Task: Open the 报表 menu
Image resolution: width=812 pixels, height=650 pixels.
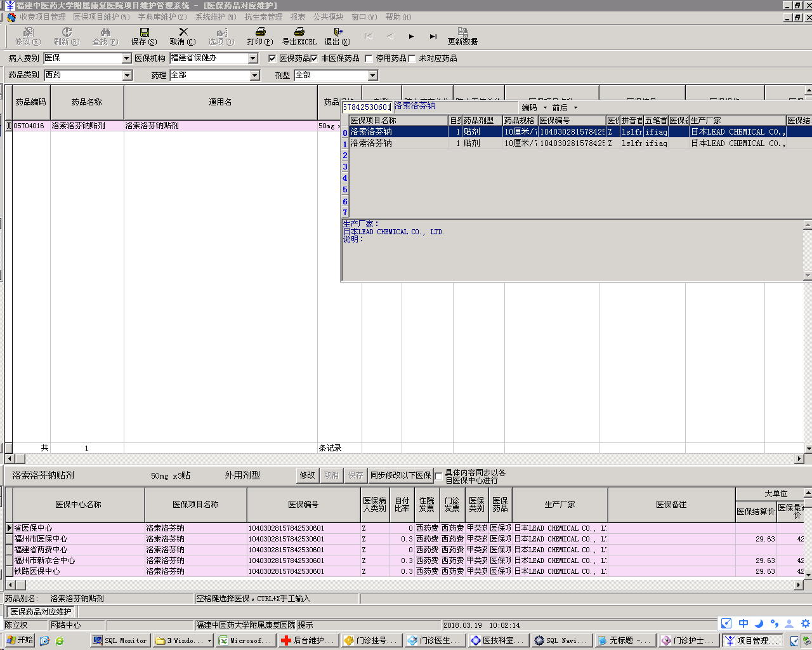Action: (298, 17)
